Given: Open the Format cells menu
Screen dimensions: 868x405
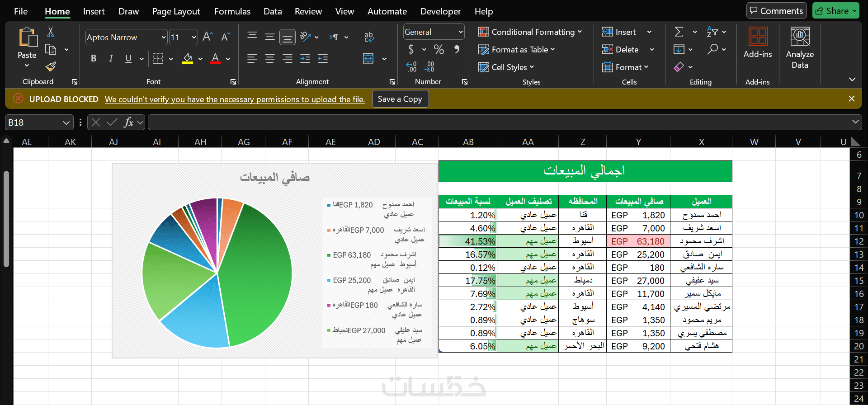Looking at the screenshot, I should 625,67.
